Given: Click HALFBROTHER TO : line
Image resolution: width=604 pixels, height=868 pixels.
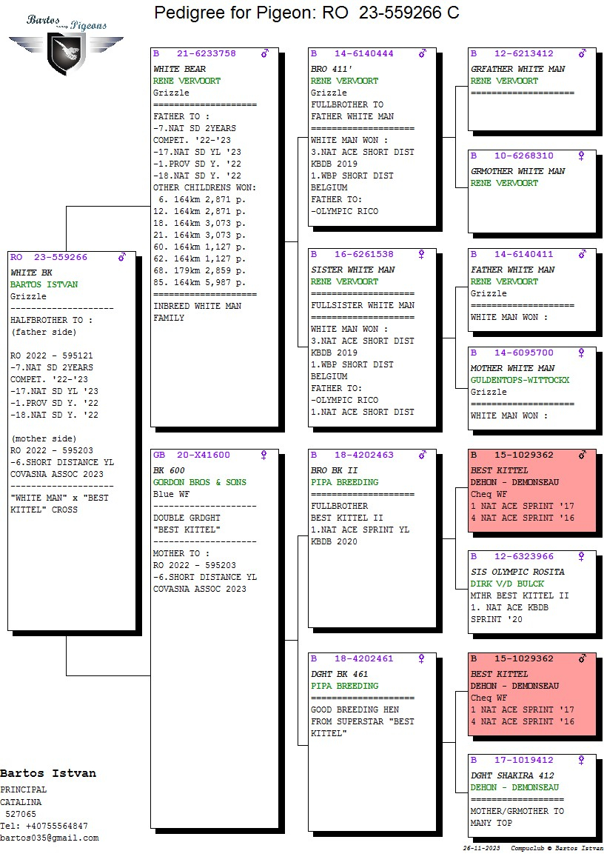Looking at the screenshot, I should [x=51, y=320].
